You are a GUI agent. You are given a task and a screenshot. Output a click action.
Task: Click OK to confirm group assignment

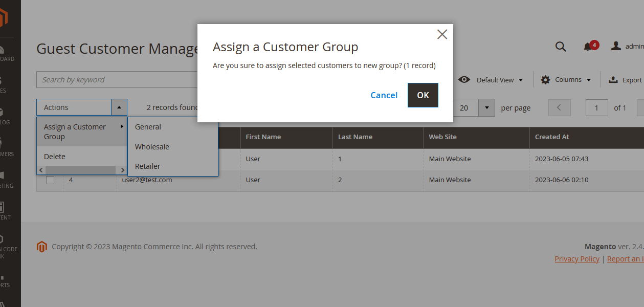point(423,95)
